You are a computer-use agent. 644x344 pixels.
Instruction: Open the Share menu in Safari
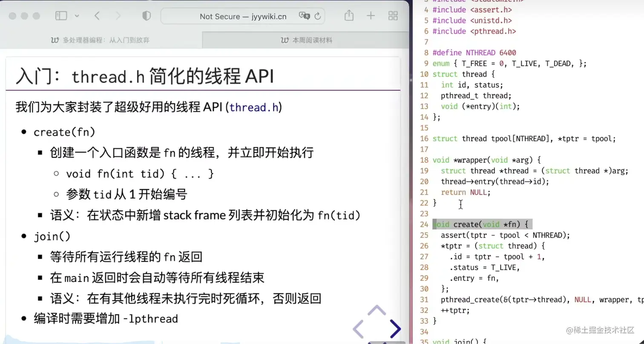349,16
